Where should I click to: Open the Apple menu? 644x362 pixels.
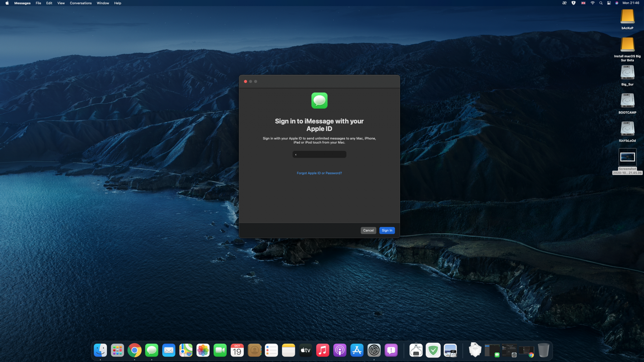(x=7, y=3)
